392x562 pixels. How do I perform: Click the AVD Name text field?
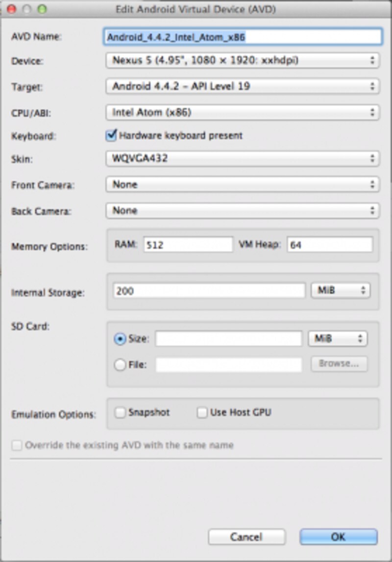243,37
